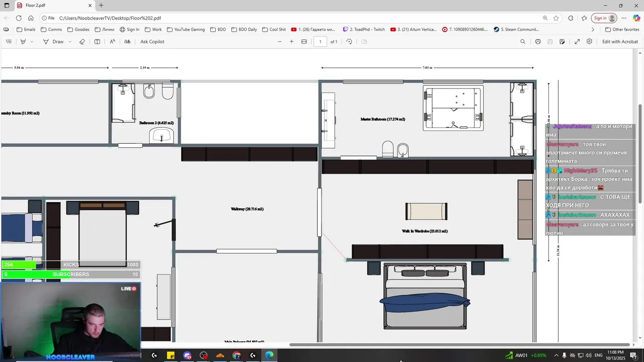Open the Emails favorites folder

pos(26,30)
